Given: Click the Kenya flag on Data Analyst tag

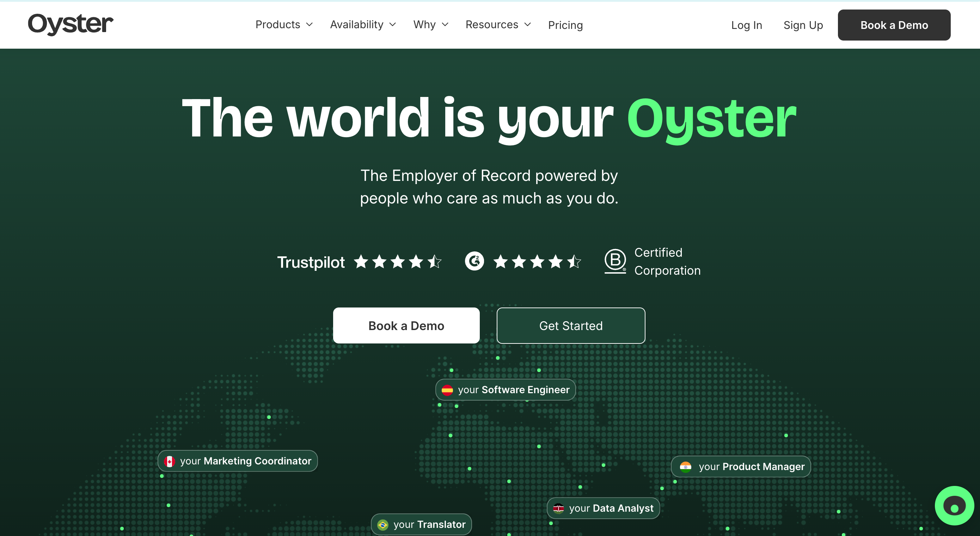Looking at the screenshot, I should pyautogui.click(x=558, y=508).
